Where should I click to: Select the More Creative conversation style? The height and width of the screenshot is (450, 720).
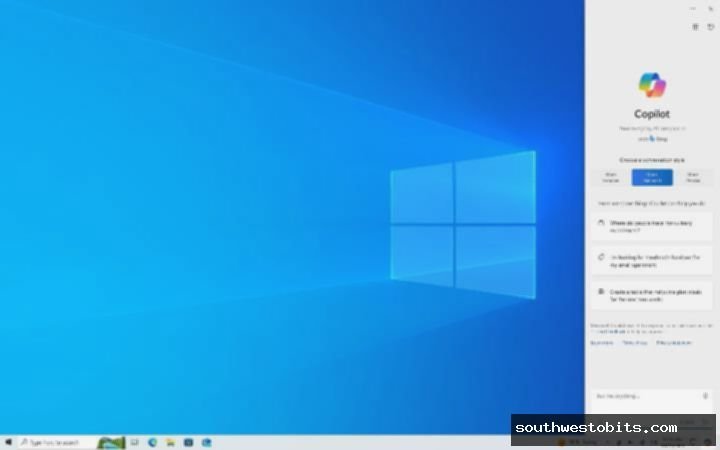point(611,178)
